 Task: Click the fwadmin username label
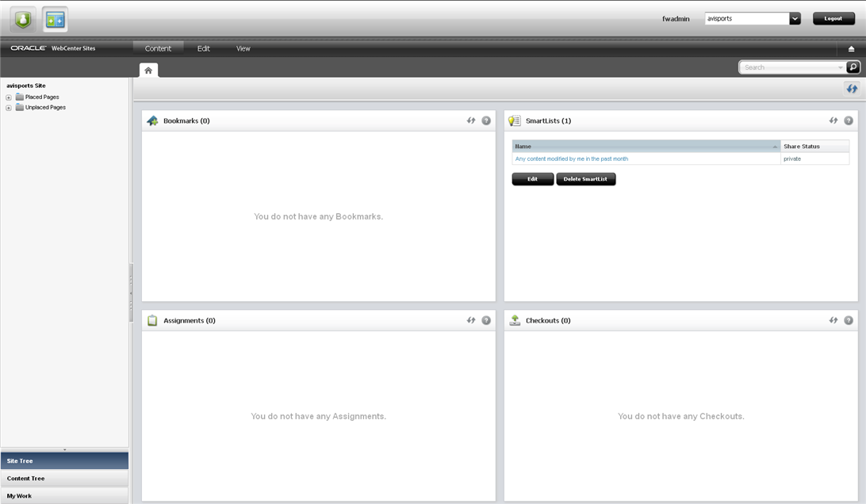(676, 19)
